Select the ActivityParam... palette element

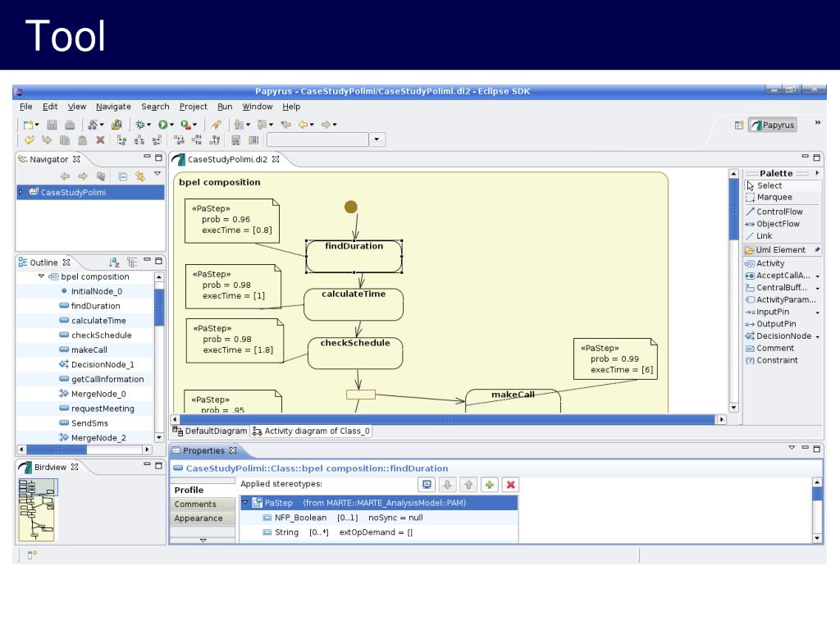(781, 300)
